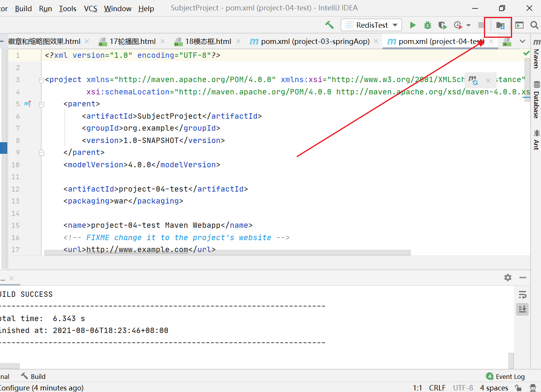Close the 17轮播图.html tab
Viewport: 541px width, 392px height.
(x=163, y=41)
